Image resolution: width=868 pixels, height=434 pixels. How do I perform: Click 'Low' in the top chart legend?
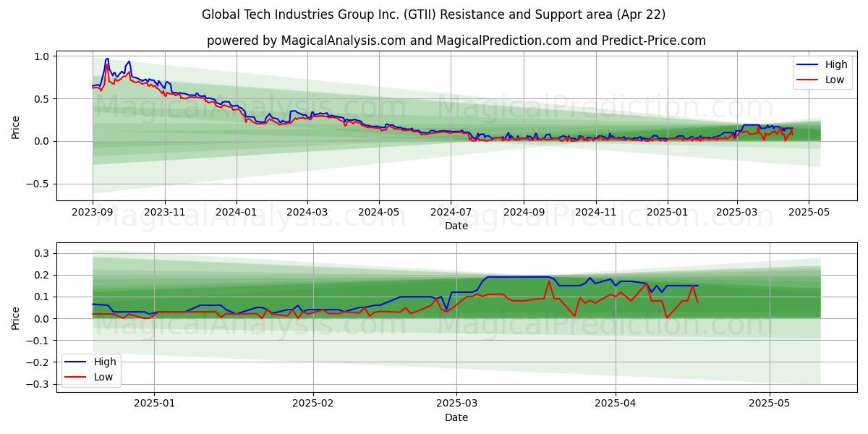coord(835,80)
